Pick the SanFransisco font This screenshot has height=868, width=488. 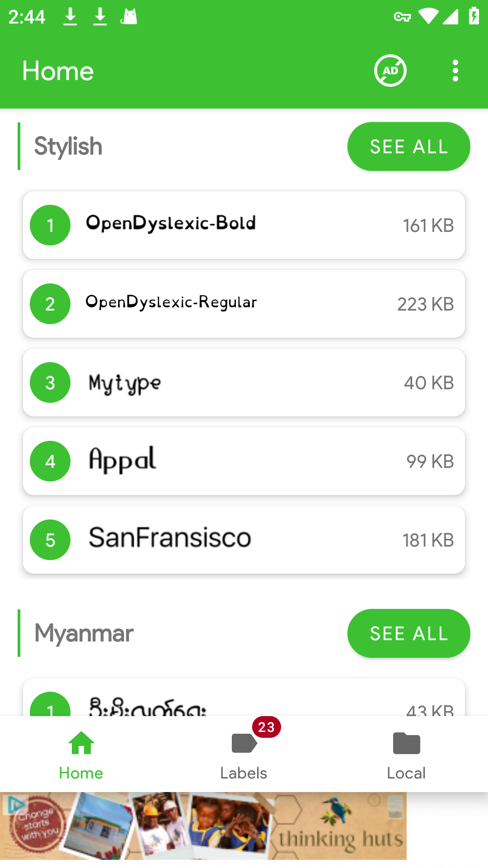point(244,540)
